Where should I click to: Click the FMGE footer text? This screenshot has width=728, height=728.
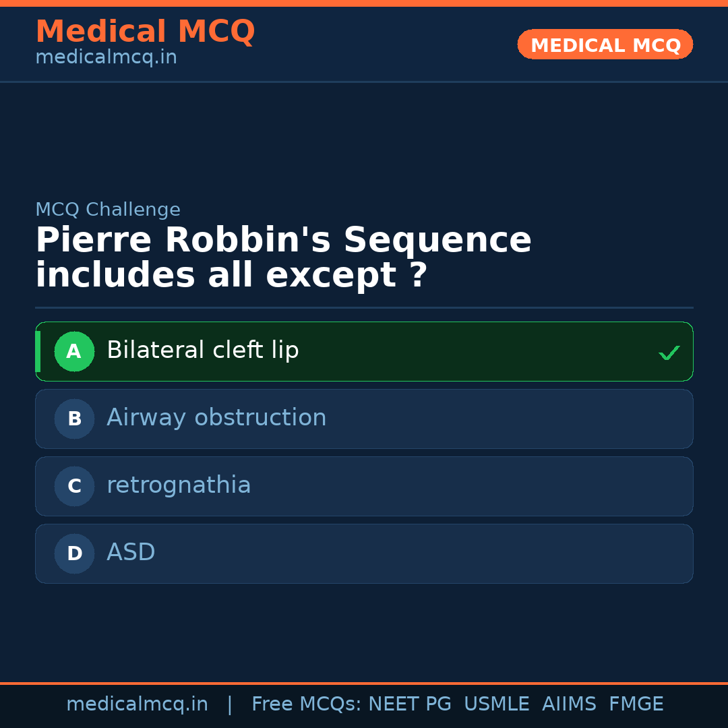click(636, 704)
